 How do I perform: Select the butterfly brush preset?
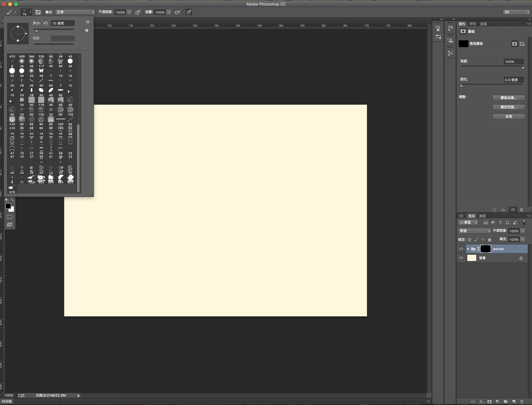click(x=41, y=71)
